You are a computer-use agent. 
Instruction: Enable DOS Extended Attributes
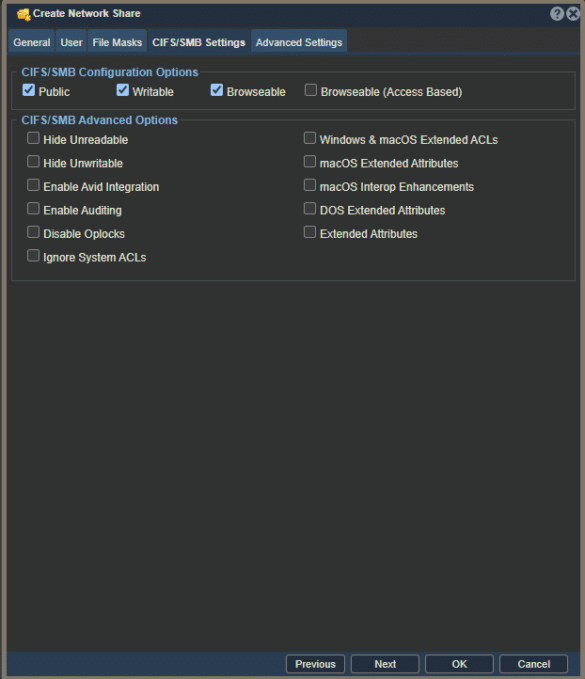[310, 208]
